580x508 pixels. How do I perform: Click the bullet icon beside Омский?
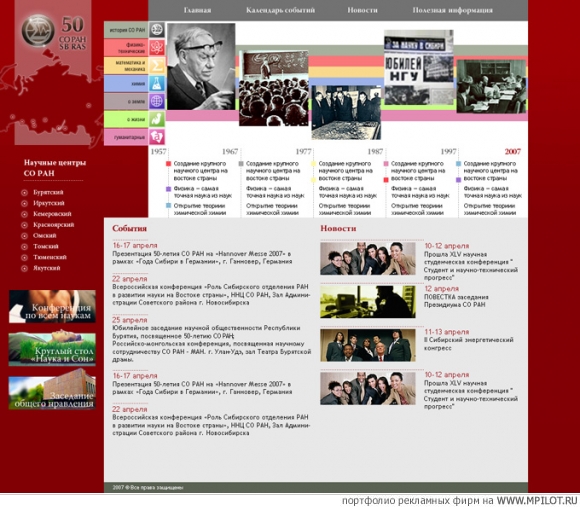coord(24,236)
